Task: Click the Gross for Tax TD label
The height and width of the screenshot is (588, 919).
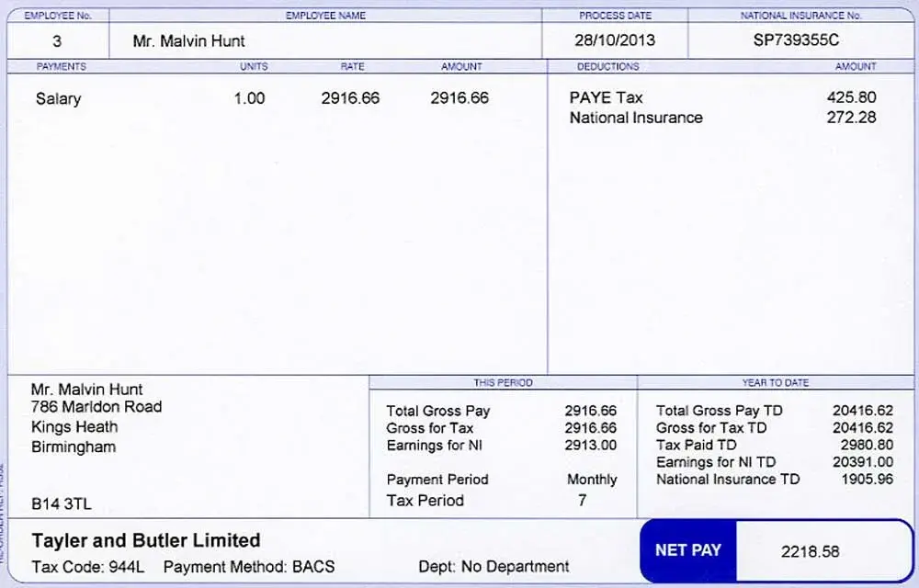Action: [x=711, y=427]
